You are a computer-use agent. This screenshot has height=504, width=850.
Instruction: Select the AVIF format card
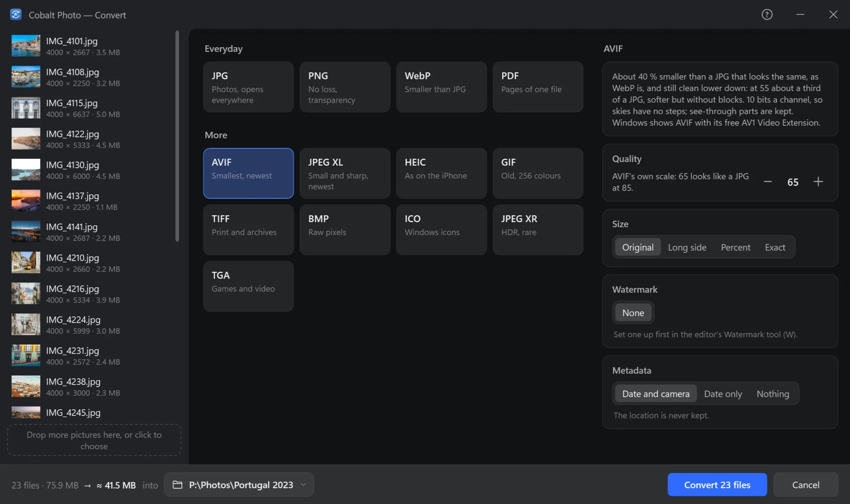249,173
